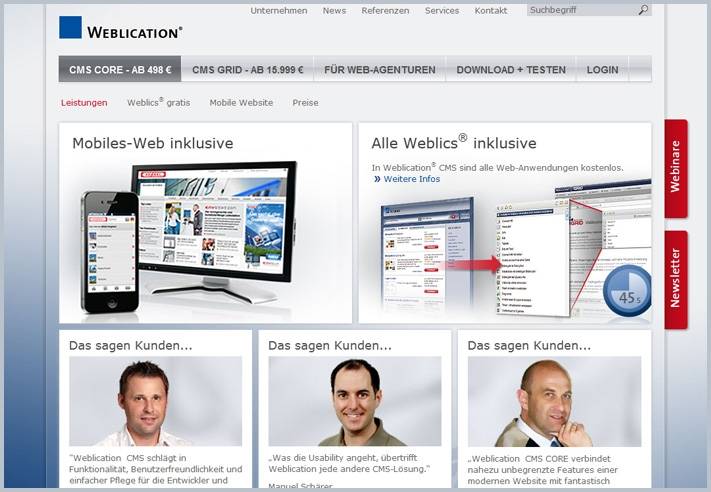
Task: Select the CMS Core - ab 498 € tab
Action: coord(120,70)
